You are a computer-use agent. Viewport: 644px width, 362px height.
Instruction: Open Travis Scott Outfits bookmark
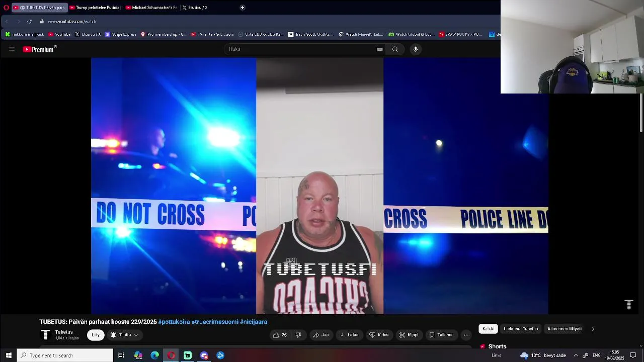point(311,34)
